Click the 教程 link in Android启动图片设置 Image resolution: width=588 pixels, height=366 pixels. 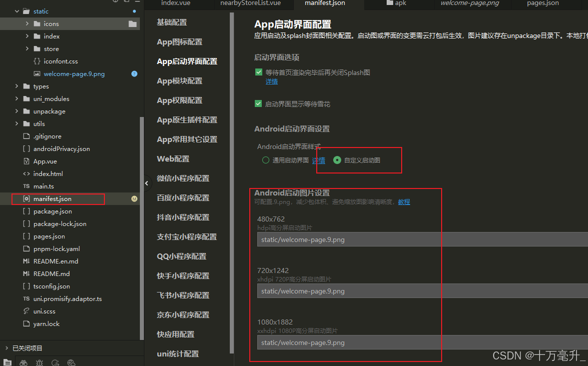click(404, 202)
